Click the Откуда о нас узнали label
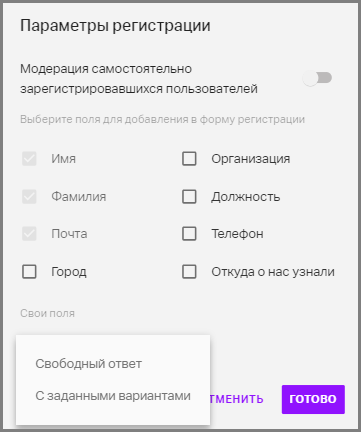 pos(273,272)
